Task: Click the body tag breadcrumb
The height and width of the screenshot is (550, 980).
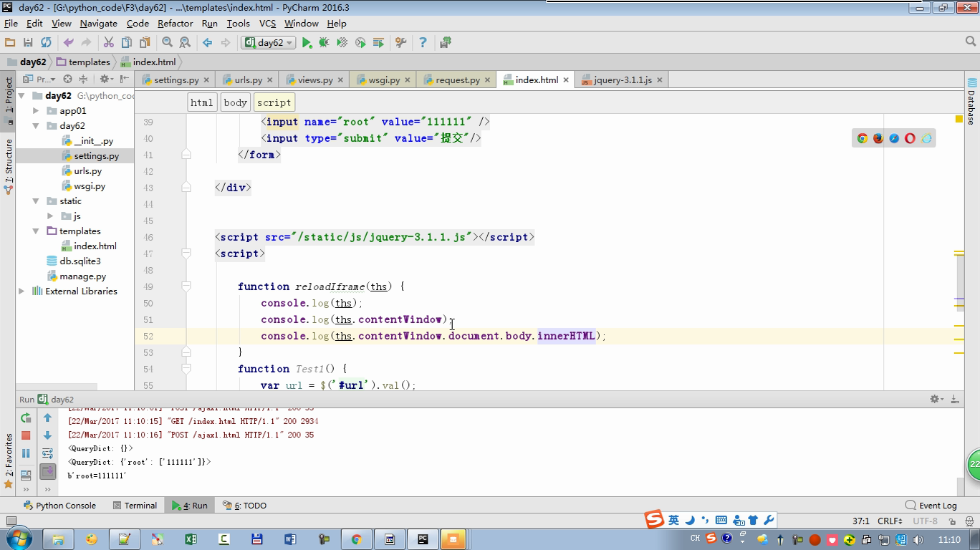Action: [235, 102]
